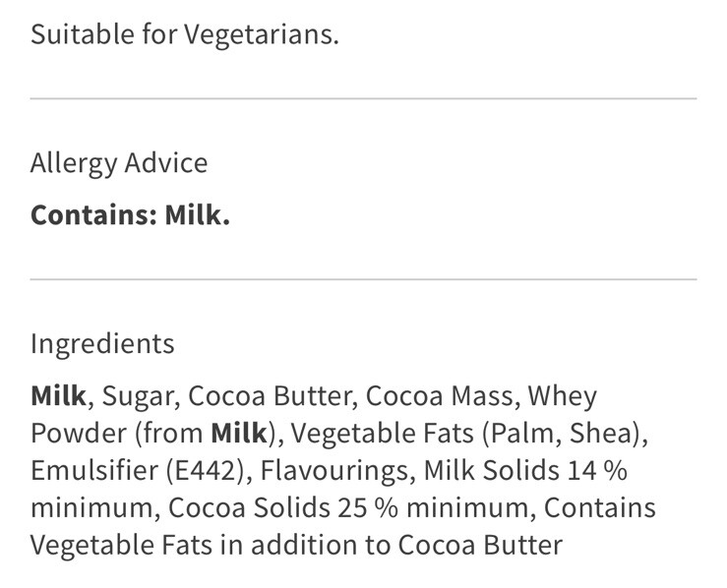Screen dimensions: 727x588
Task: Click the 'Cocoa Solids 25 %' text
Action: [x=282, y=507]
